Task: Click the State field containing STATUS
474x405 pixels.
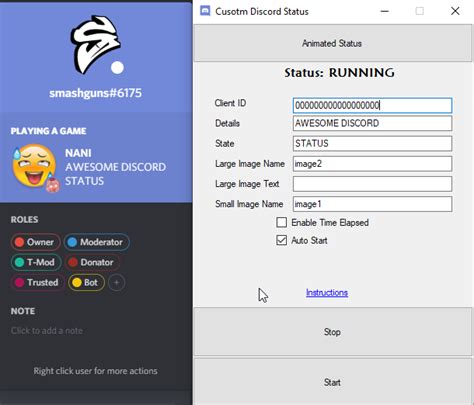Action: pos(372,143)
